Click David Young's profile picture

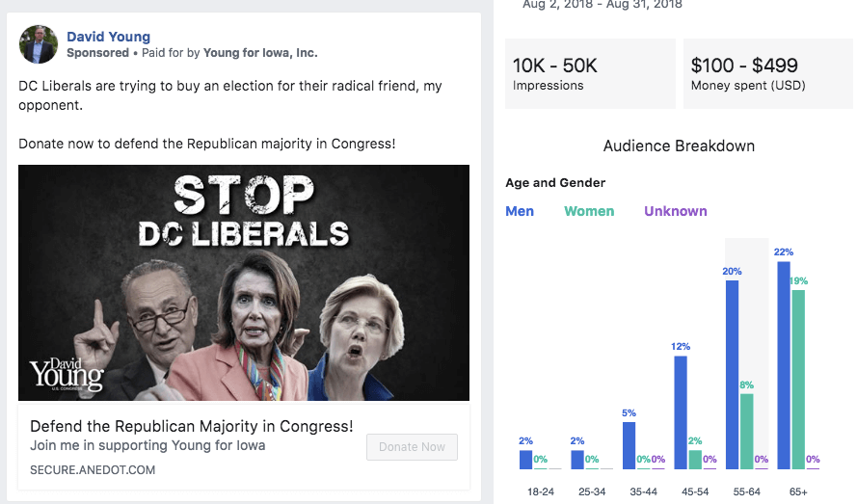click(x=39, y=44)
